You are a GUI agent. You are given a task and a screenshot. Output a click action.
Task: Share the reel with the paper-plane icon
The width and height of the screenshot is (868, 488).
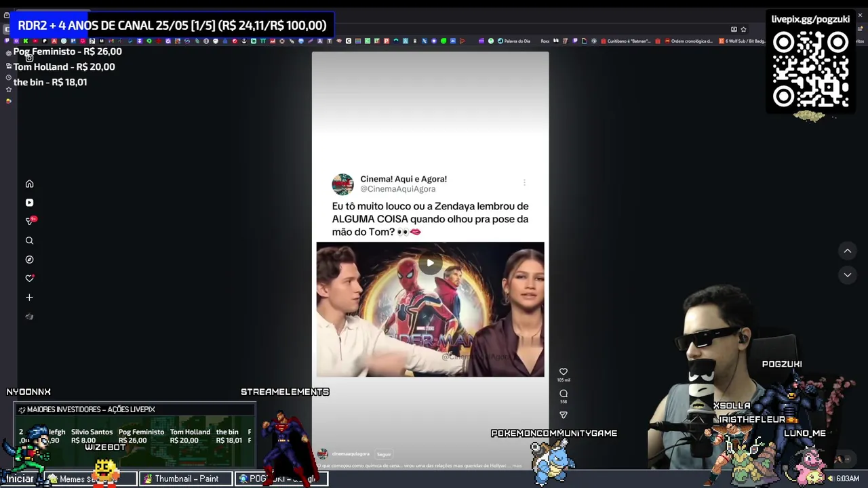(563, 415)
